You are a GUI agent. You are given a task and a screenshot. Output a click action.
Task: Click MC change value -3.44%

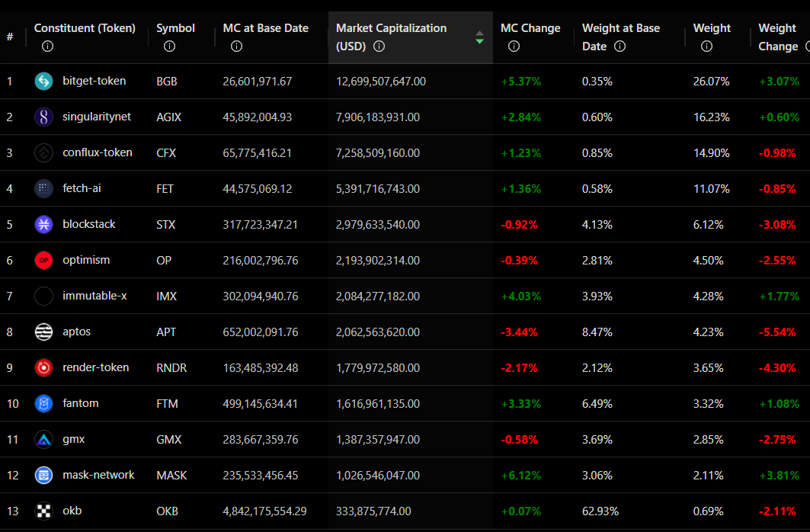[519, 332]
